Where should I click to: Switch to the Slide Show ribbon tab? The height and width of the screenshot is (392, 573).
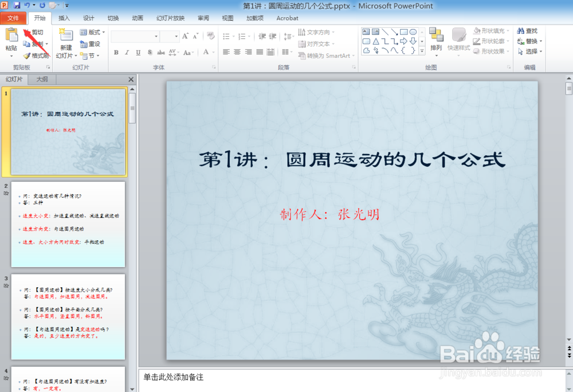170,18
